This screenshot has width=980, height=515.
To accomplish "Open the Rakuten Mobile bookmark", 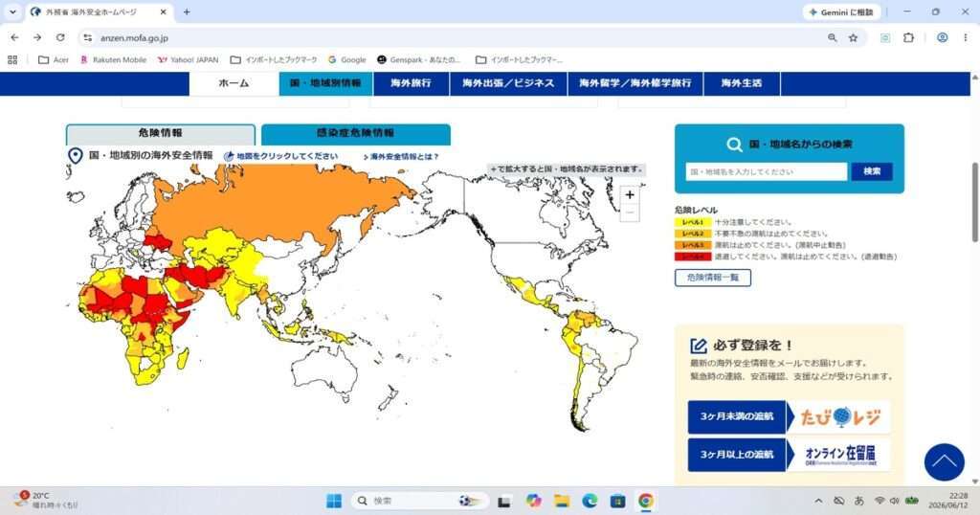I will pyautogui.click(x=113, y=60).
